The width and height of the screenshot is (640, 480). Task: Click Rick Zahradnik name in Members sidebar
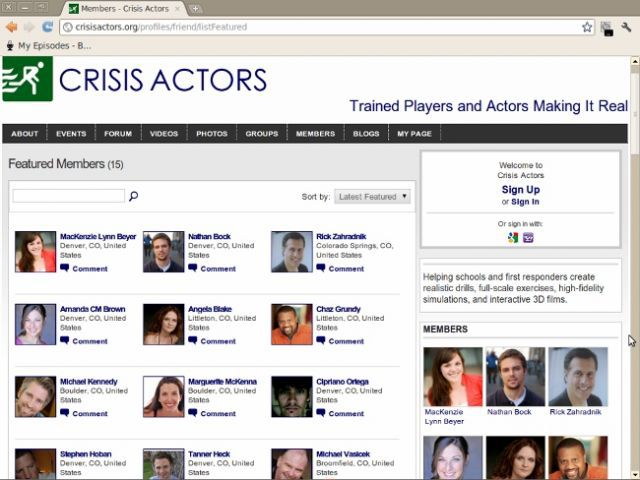pos(575,412)
